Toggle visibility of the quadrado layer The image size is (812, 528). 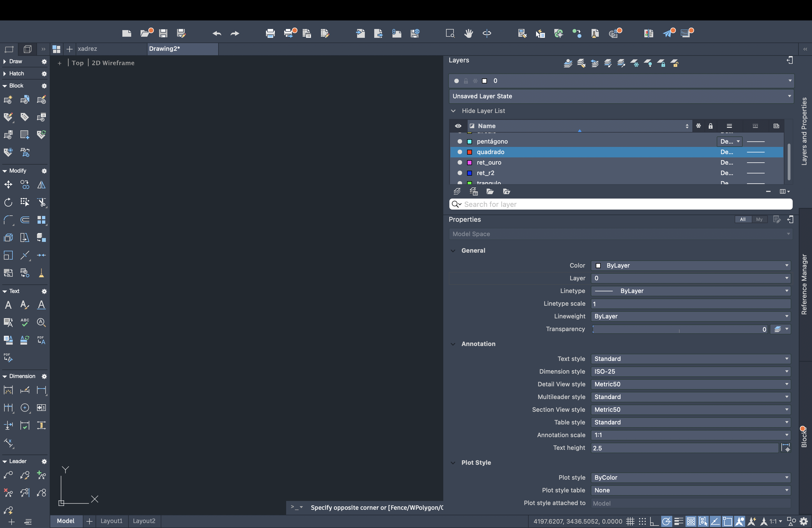pos(460,152)
